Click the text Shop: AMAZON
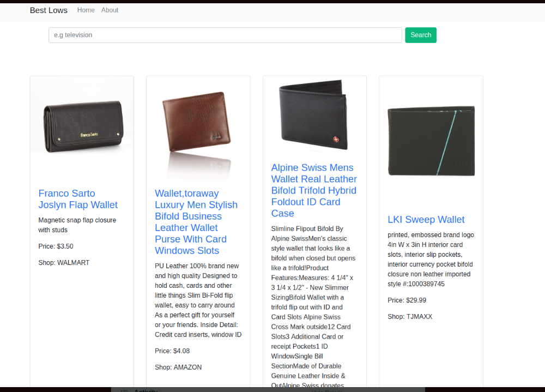 click(x=178, y=367)
